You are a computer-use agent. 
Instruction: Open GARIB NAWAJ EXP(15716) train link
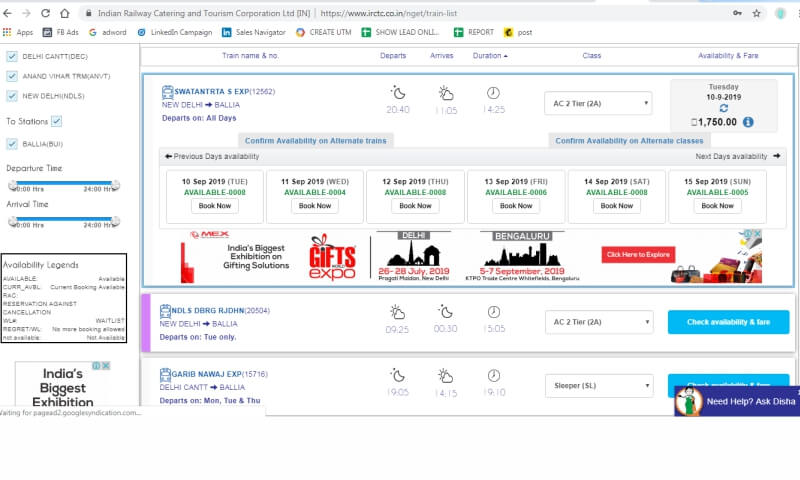pyautogui.click(x=219, y=374)
